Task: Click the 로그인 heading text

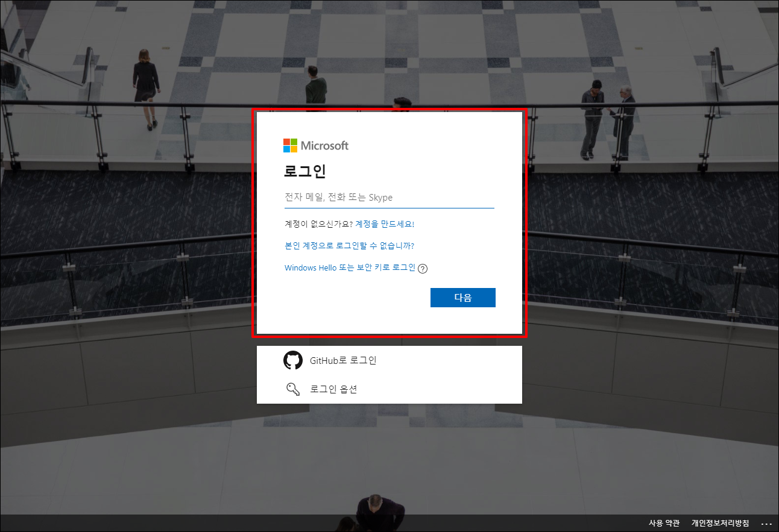Action: [305, 171]
